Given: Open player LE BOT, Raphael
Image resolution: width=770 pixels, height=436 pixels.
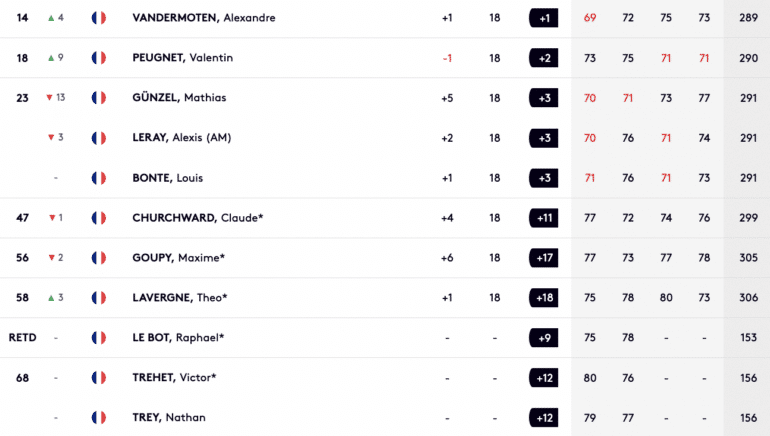Looking at the screenshot, I should click(178, 337).
